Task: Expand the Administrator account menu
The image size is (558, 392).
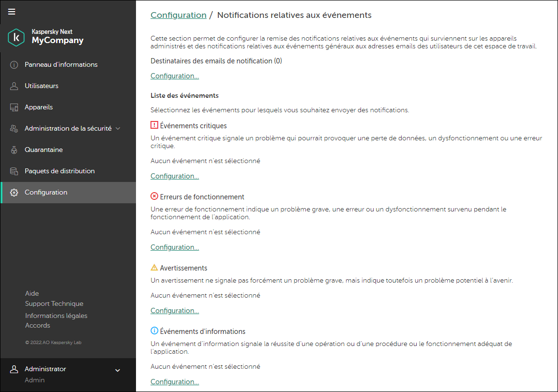Action: [117, 369]
